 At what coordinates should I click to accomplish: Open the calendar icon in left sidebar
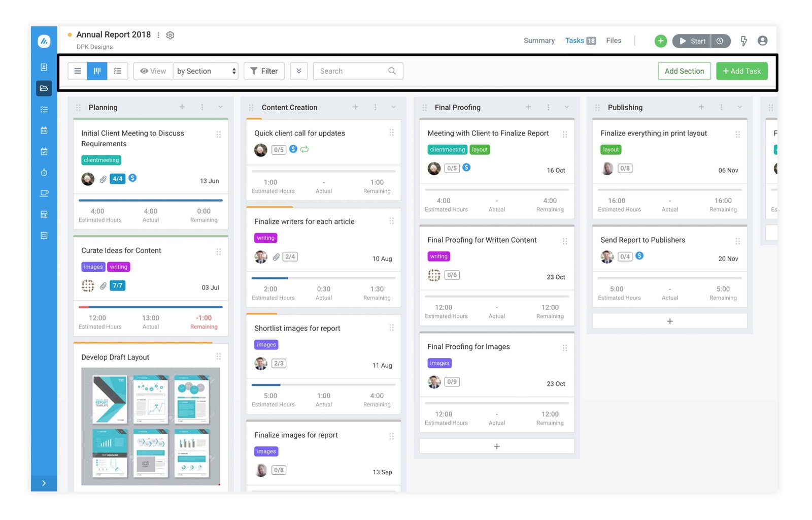click(44, 131)
